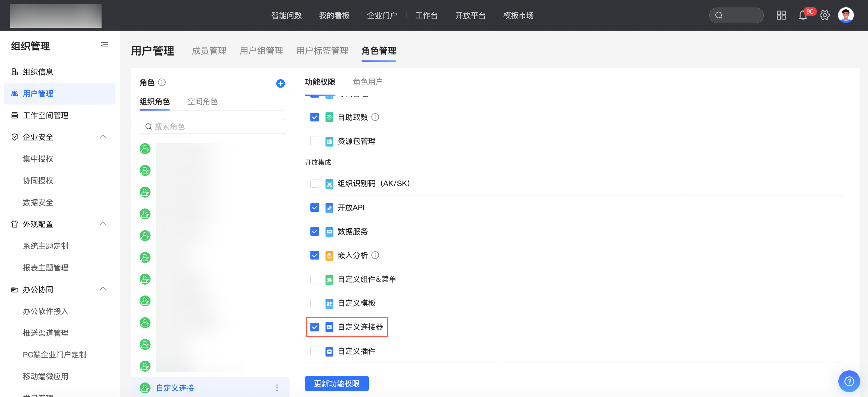
Task: Select the 自定义连接 role row
Action: [210, 388]
